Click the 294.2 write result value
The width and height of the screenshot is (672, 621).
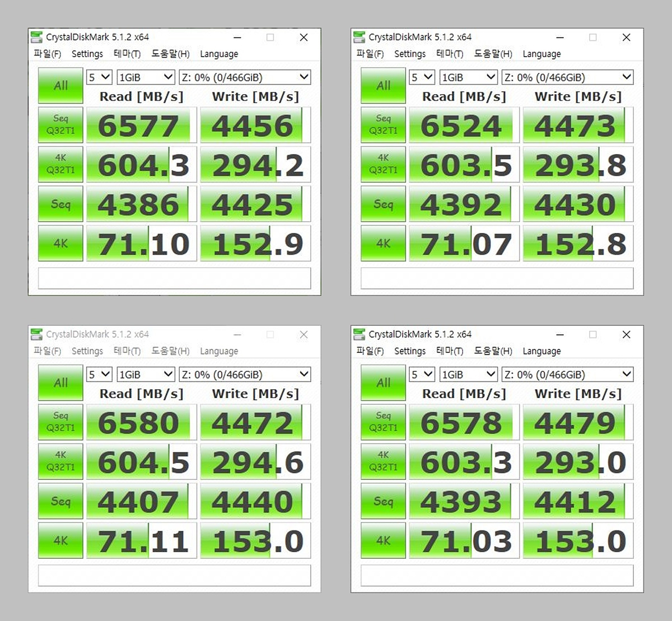tap(255, 165)
